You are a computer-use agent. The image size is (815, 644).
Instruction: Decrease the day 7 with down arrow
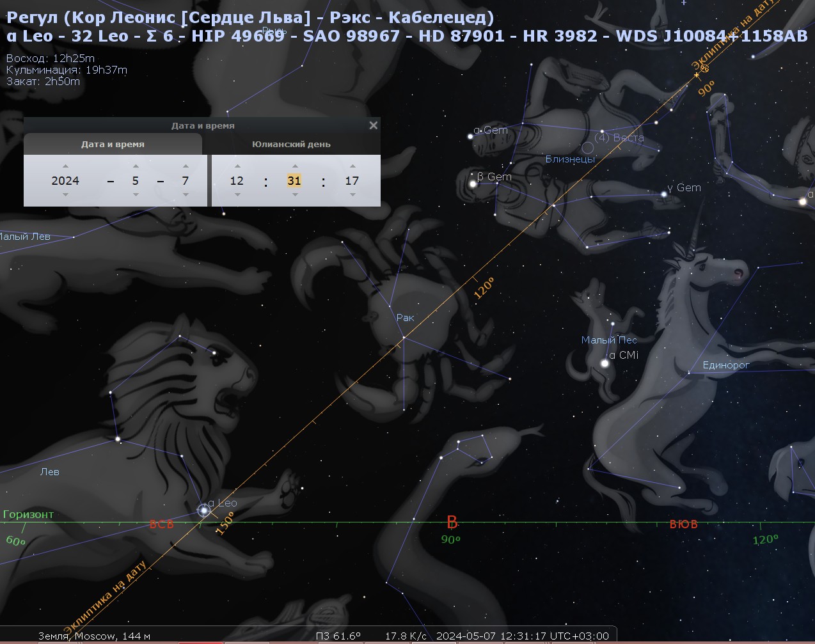pyautogui.click(x=186, y=195)
